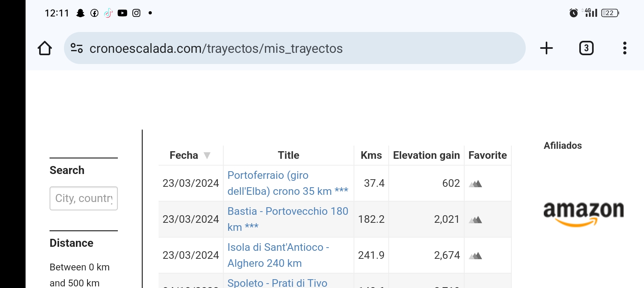Click the cronoescalada.com URL address bar

pos(294,48)
